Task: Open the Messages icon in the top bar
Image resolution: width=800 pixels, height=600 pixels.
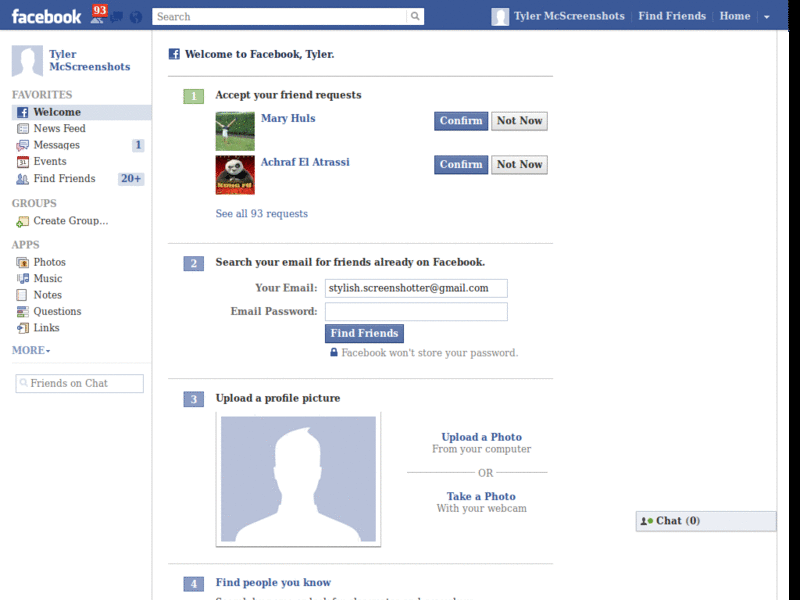Action: click(114, 16)
